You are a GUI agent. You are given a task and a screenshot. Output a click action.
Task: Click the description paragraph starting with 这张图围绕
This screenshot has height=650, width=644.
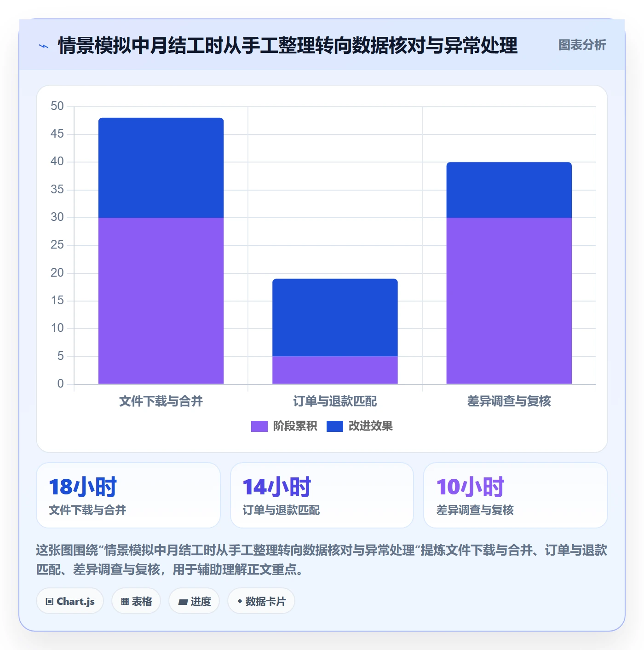(x=322, y=560)
